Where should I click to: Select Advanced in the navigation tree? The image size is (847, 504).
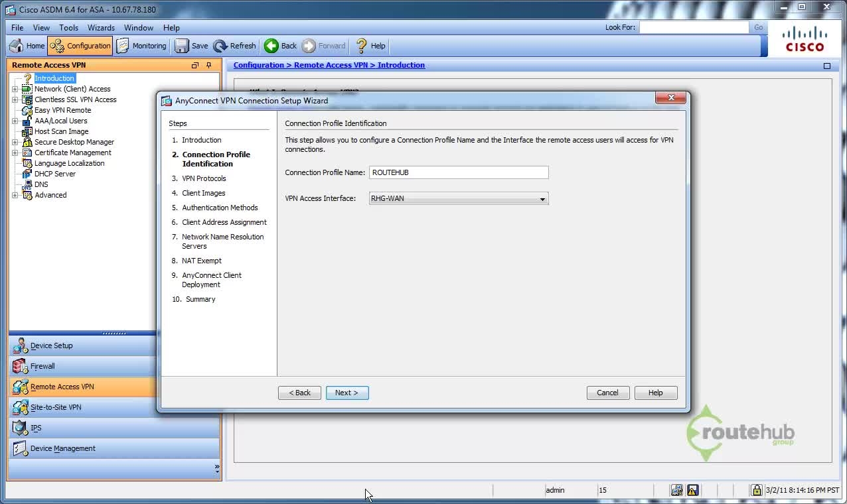[x=50, y=195]
